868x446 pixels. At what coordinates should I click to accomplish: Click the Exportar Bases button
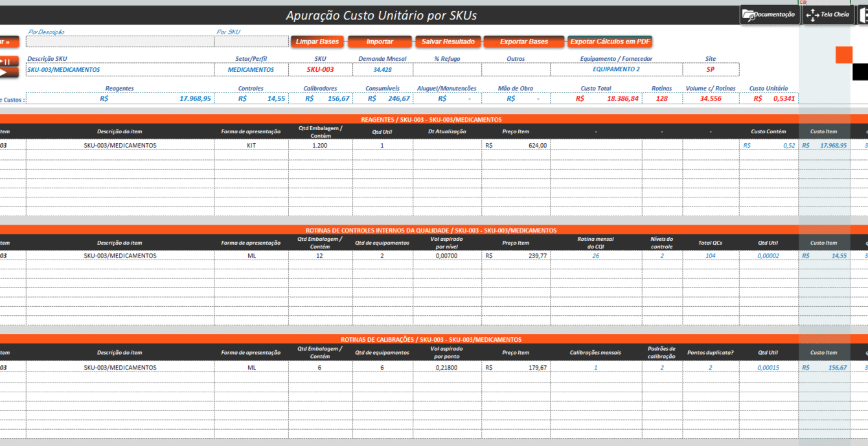523,42
